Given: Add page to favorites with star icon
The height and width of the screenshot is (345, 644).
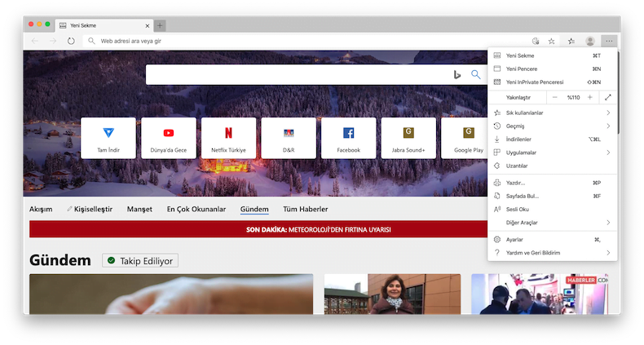Looking at the screenshot, I should pos(552,41).
